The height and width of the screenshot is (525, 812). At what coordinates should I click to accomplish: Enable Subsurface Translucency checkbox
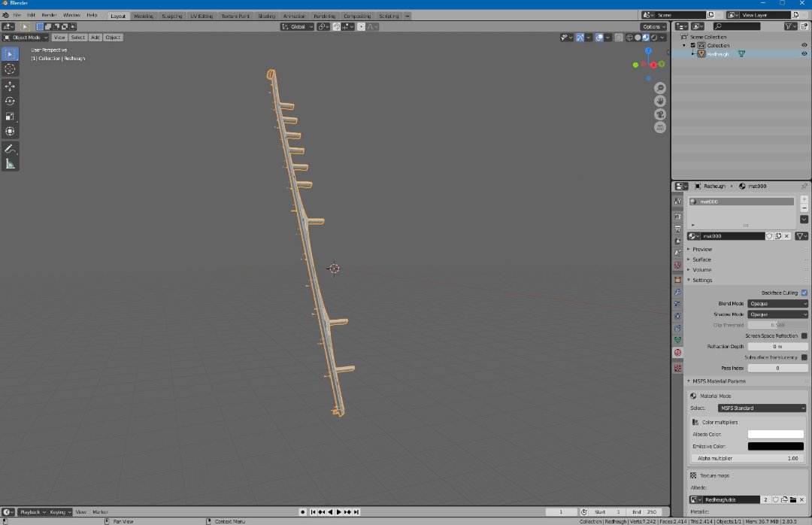[804, 357]
